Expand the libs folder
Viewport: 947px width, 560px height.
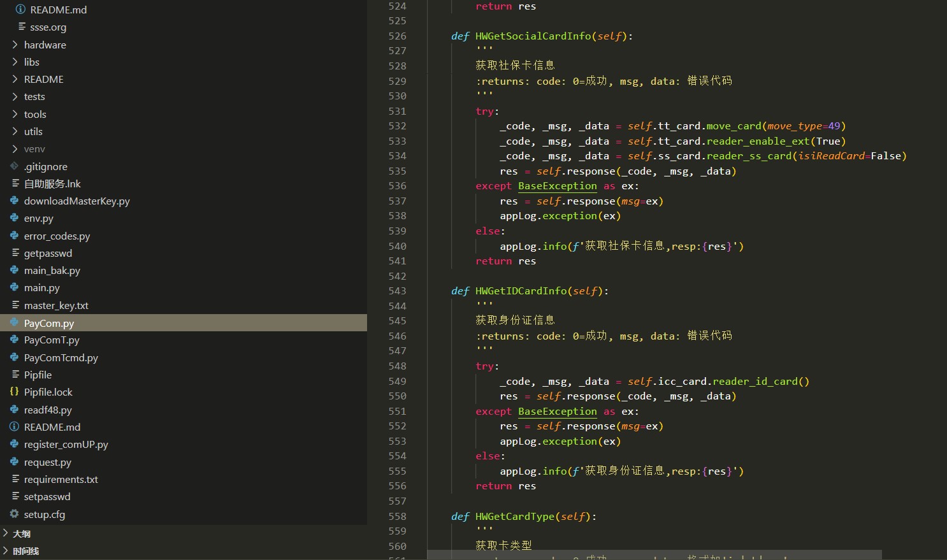[15, 62]
